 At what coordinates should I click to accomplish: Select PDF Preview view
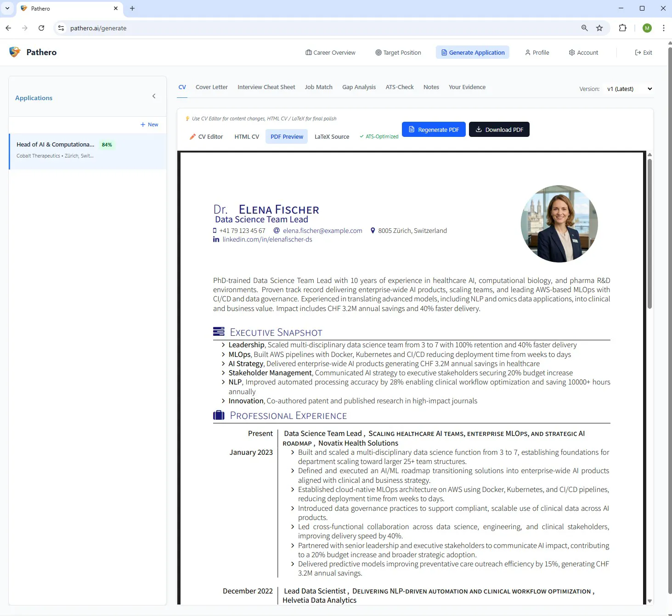coord(287,137)
